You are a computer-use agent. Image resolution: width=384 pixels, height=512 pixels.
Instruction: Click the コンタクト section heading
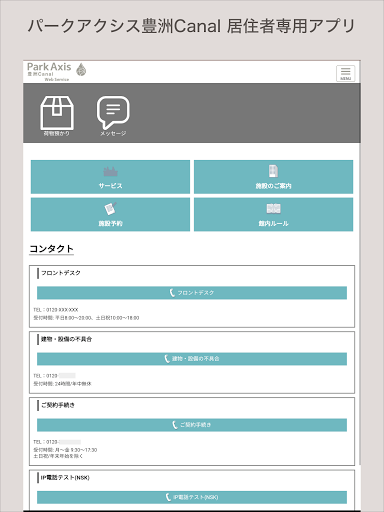51,249
